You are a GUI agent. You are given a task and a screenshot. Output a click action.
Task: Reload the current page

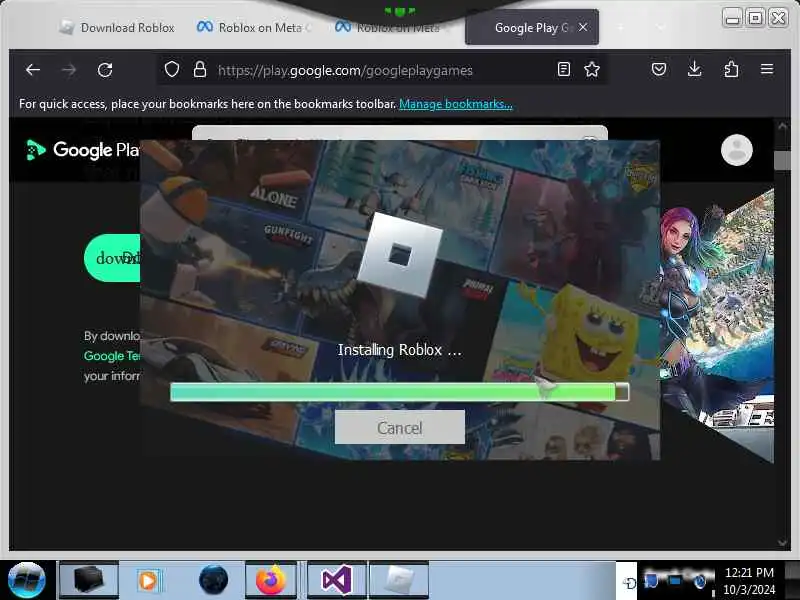pyautogui.click(x=105, y=70)
